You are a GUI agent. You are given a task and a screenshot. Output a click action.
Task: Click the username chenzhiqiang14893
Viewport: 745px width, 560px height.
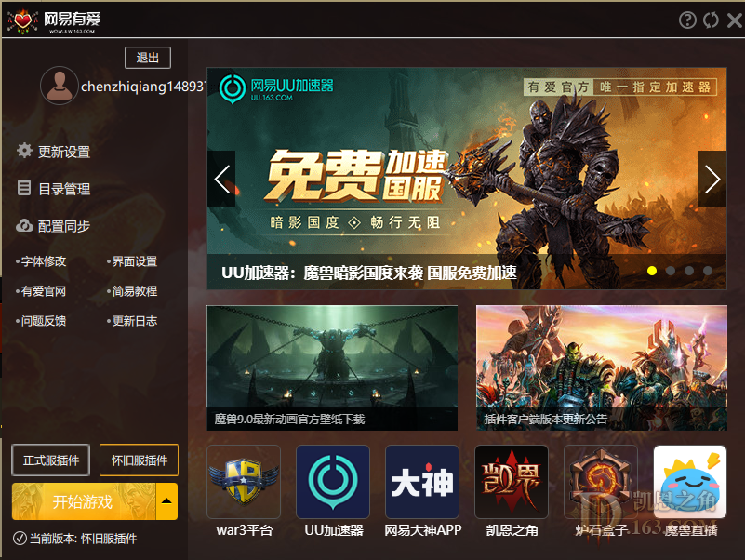click(x=144, y=87)
